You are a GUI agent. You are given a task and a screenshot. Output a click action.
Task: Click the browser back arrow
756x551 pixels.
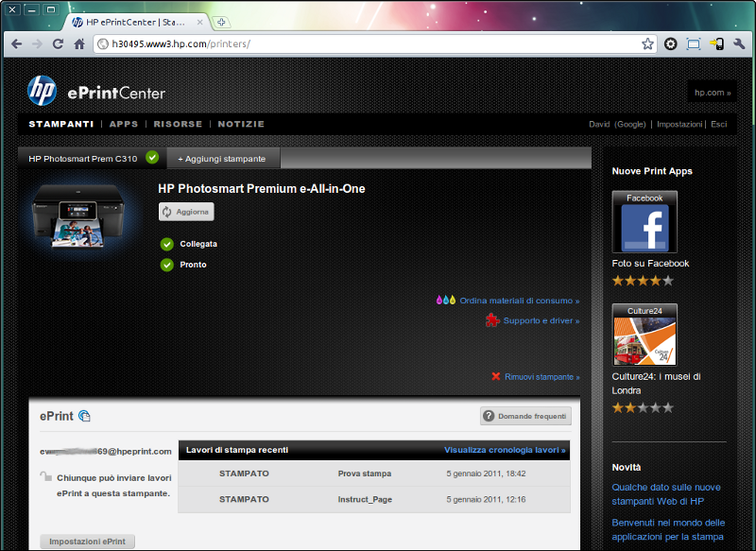[16, 44]
